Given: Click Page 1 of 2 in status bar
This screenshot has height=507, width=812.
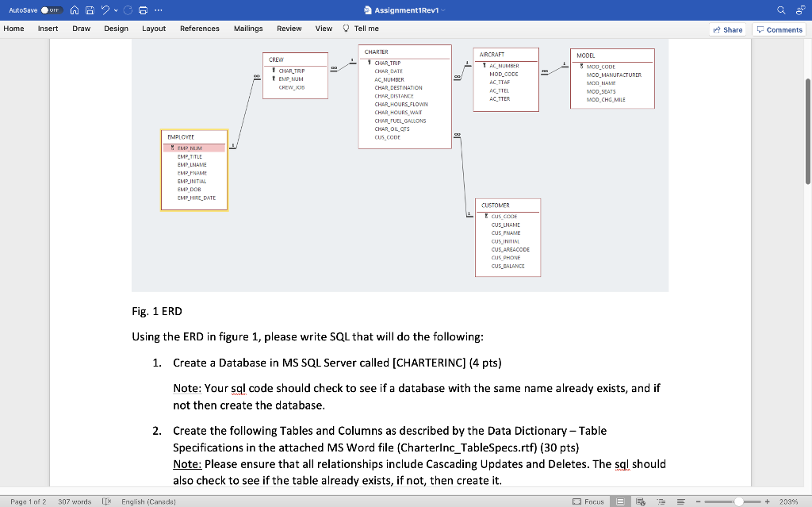Looking at the screenshot, I should click(x=28, y=501).
